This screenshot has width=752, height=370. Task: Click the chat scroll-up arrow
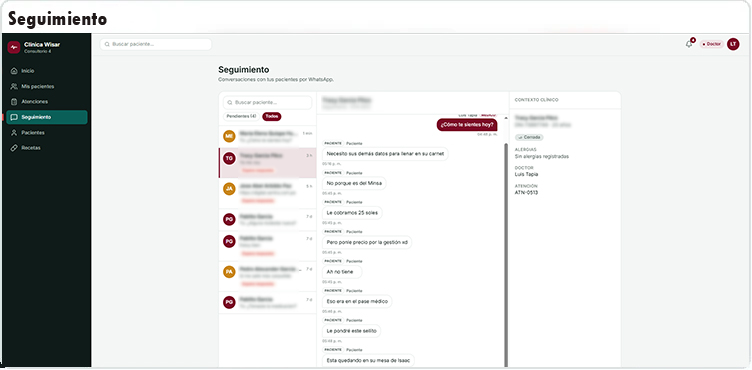click(x=505, y=118)
